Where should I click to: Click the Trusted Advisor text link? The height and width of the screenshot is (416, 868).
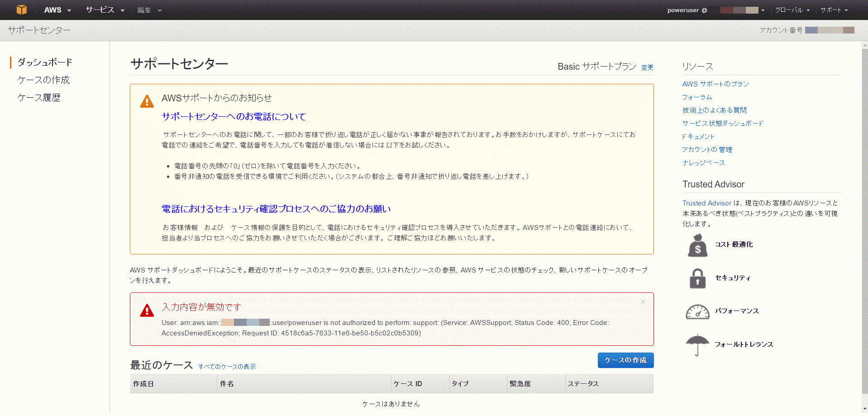706,203
